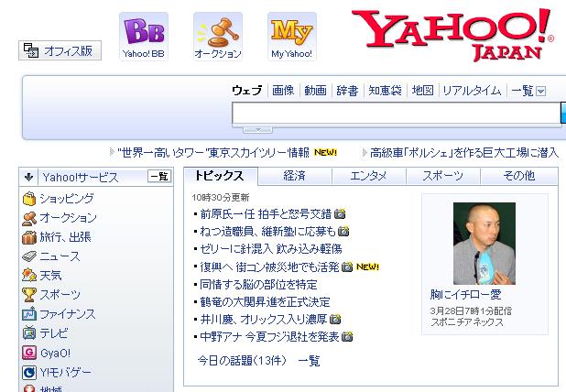
Task: Click the newspaper icon for ニュース
Action: tap(29, 256)
